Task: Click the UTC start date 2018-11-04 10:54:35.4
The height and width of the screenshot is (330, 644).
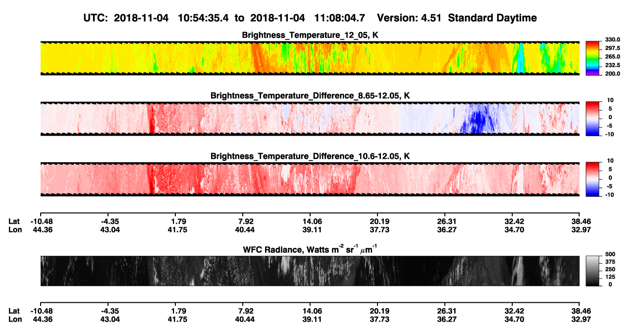Action: click(172, 18)
